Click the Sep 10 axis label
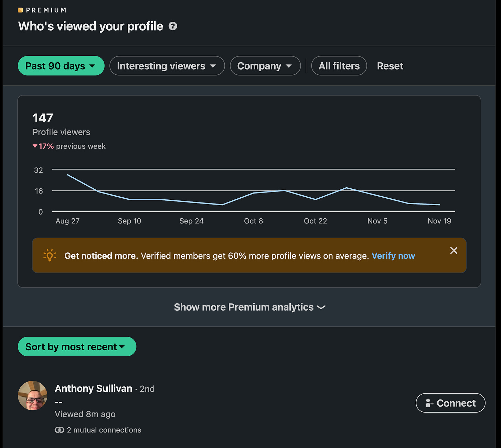The image size is (501, 448). (129, 221)
